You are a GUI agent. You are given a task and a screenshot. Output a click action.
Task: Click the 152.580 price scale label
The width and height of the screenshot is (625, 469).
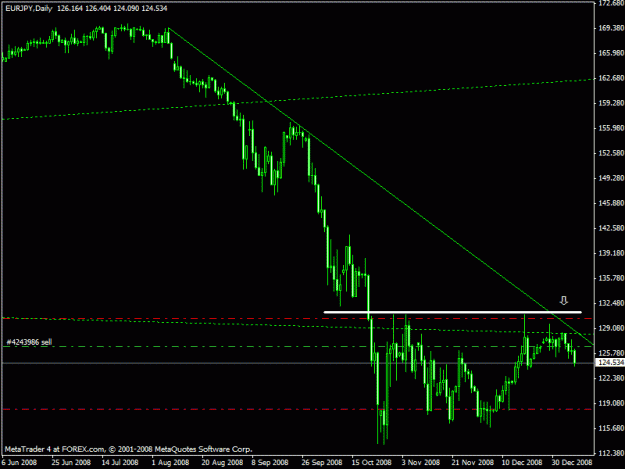click(x=611, y=153)
